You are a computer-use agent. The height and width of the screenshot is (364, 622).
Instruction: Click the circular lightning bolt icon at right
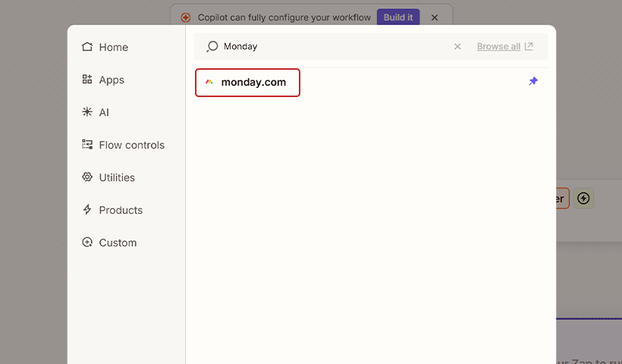pyautogui.click(x=583, y=198)
